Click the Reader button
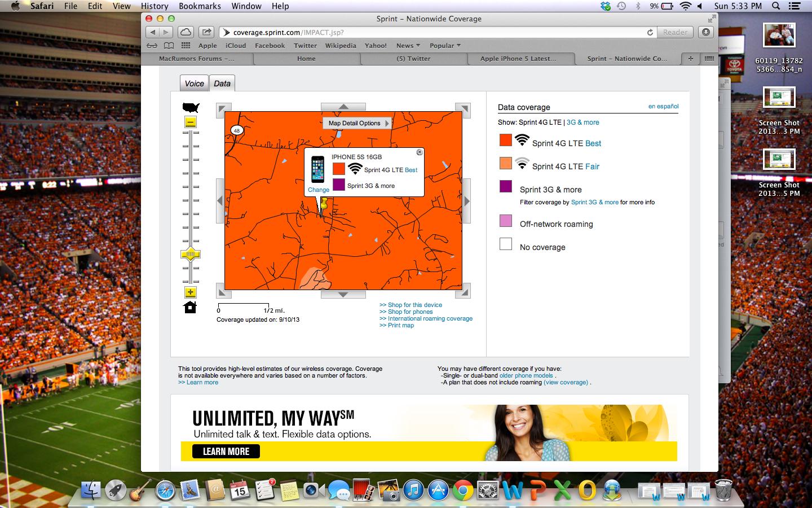Screen dimensions: 812x508 [x=675, y=32]
